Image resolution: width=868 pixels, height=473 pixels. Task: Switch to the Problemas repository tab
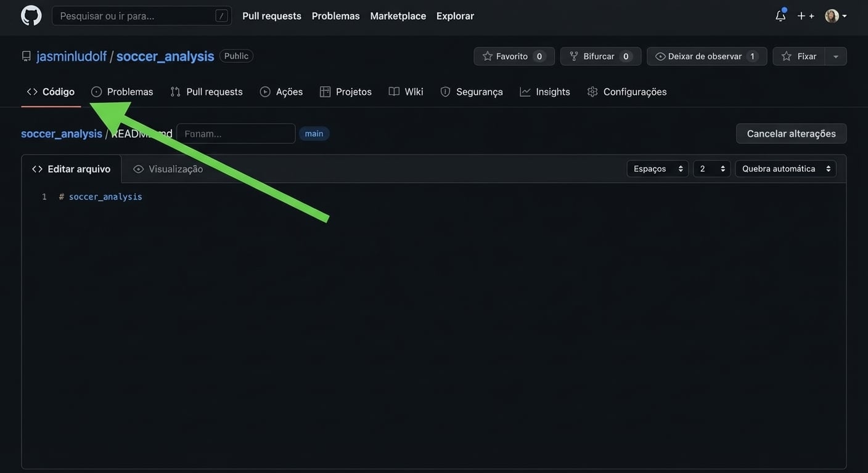point(122,92)
